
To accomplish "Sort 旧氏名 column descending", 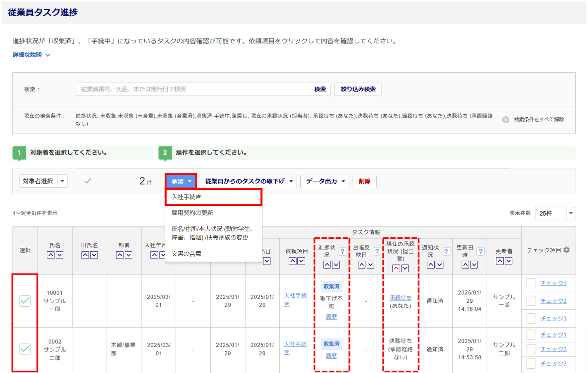I will [94, 255].
